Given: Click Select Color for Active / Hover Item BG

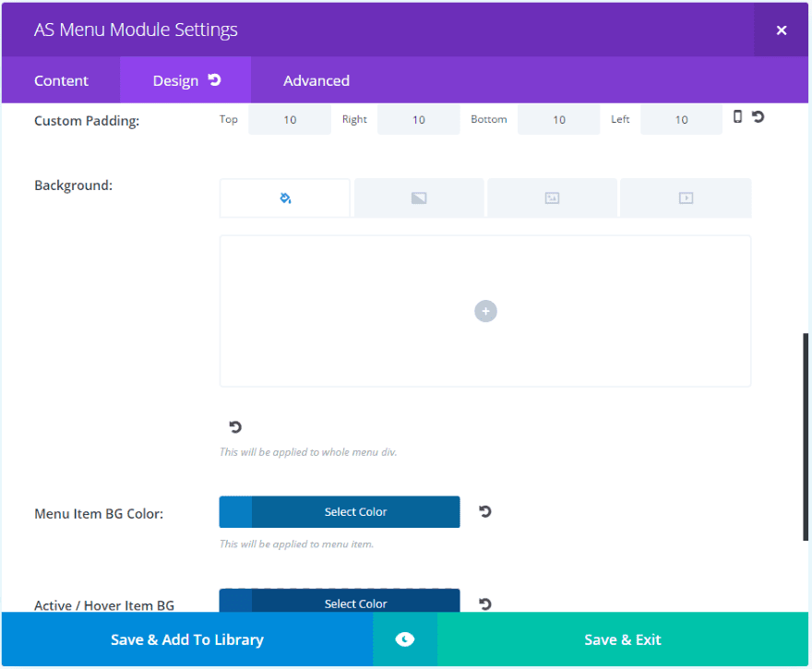Looking at the screenshot, I should click(x=356, y=603).
